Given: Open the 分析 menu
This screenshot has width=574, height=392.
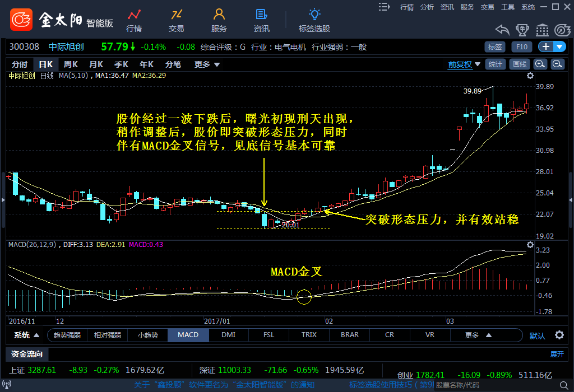Looking at the screenshot, I should (427, 7).
